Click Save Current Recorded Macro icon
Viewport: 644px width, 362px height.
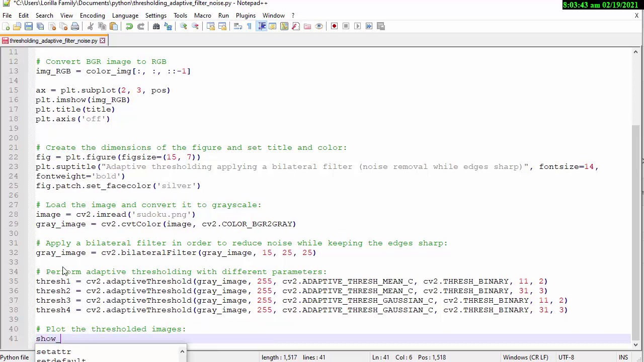[381, 26]
